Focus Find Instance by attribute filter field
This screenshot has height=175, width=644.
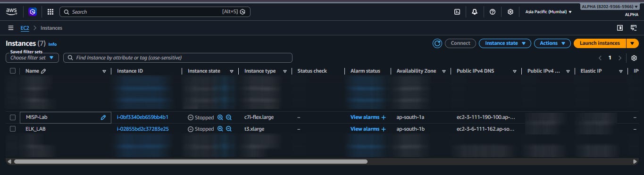(178, 58)
